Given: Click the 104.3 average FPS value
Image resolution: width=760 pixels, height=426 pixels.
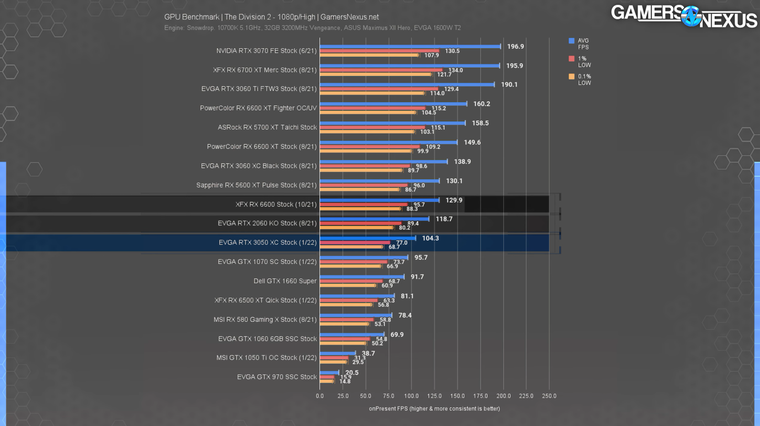Looking at the screenshot, I should 430,238.
